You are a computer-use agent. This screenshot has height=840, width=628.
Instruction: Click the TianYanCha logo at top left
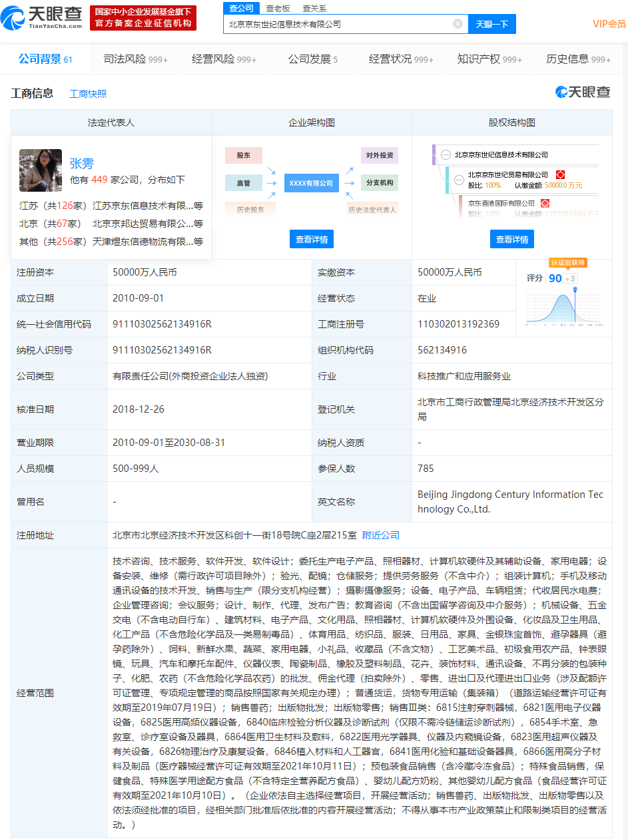[x=41, y=17]
